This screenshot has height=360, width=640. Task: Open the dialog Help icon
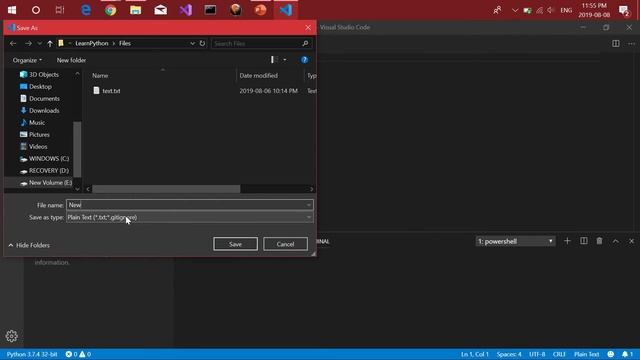(x=304, y=60)
